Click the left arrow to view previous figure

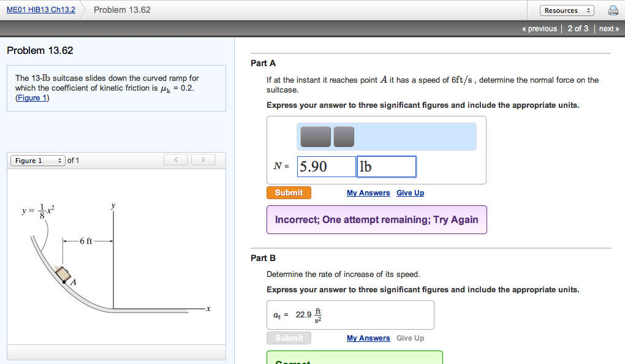pos(175,159)
